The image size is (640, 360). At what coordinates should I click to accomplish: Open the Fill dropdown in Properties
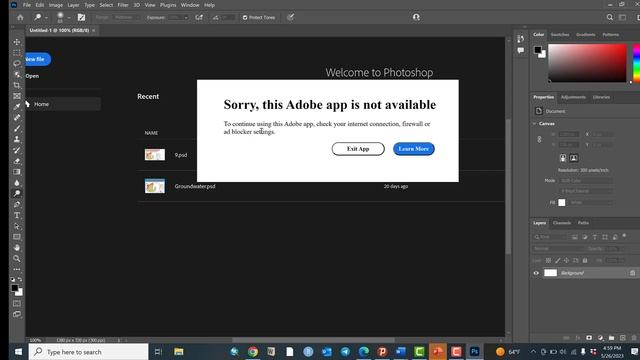pos(591,202)
